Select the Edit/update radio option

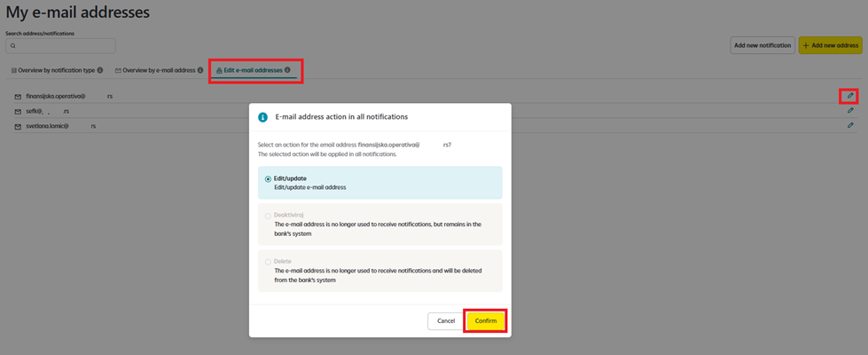(269, 178)
